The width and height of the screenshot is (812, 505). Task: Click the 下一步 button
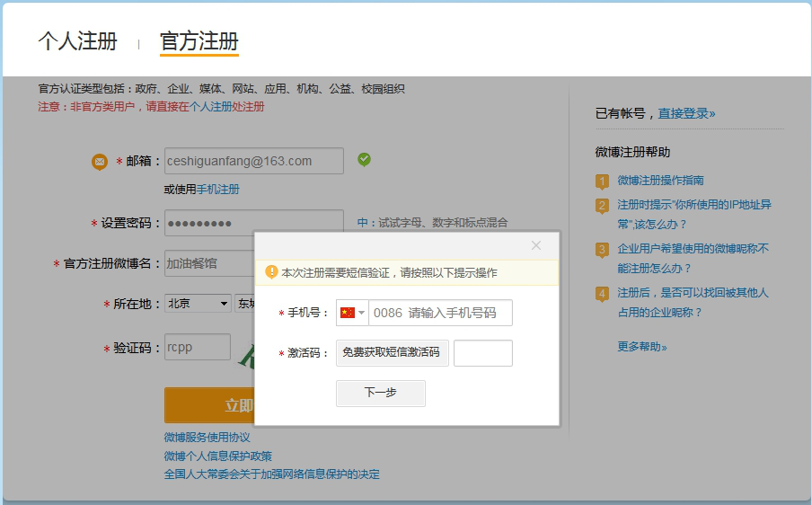[x=381, y=393]
